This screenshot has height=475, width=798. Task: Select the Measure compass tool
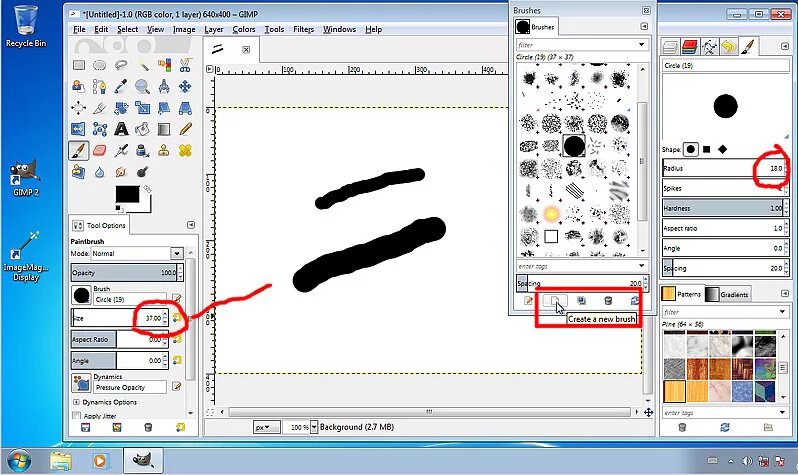tap(164, 87)
